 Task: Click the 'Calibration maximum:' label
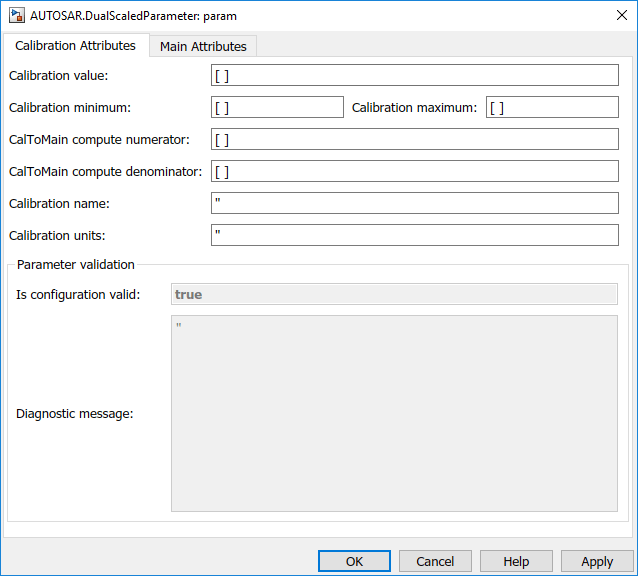click(x=414, y=107)
